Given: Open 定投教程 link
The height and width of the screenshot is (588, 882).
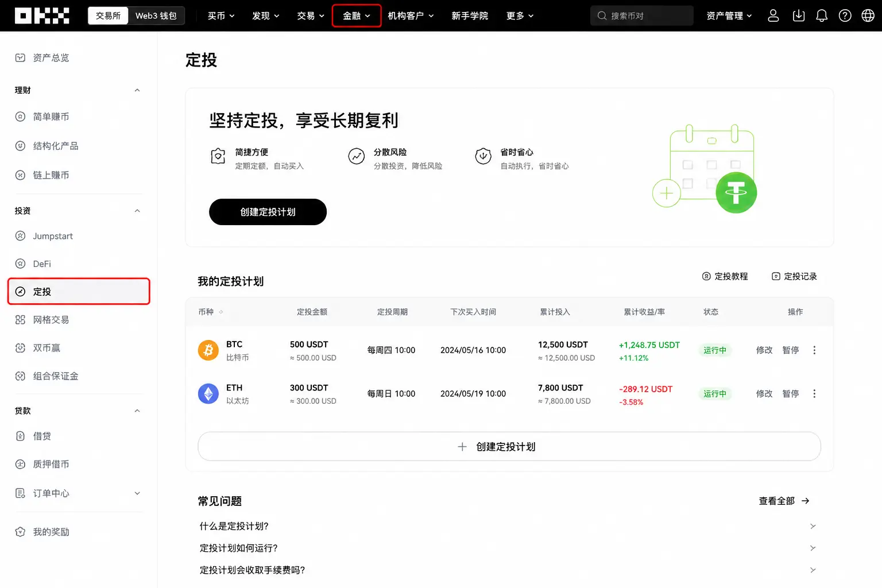Looking at the screenshot, I should [725, 276].
